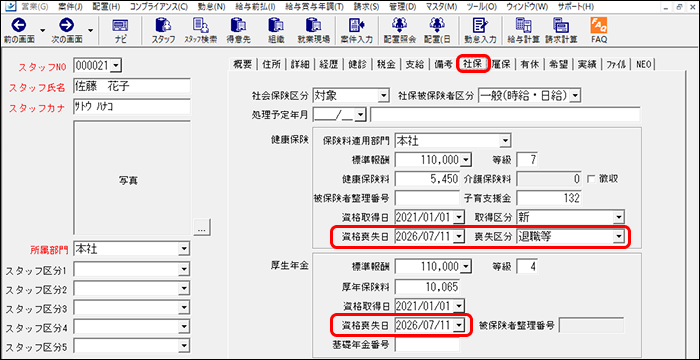Click the 写真 photo placeholder
700x360 pixels.
132,179
